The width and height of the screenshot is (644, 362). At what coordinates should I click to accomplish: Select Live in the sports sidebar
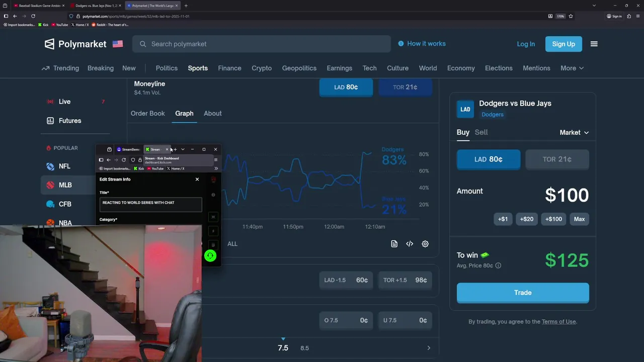(x=75, y=102)
